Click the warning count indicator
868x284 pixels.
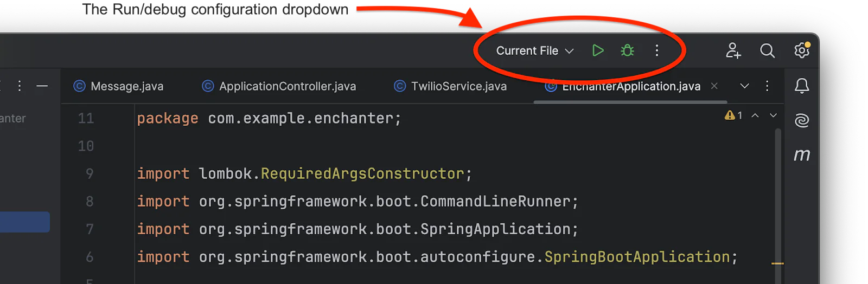(733, 115)
